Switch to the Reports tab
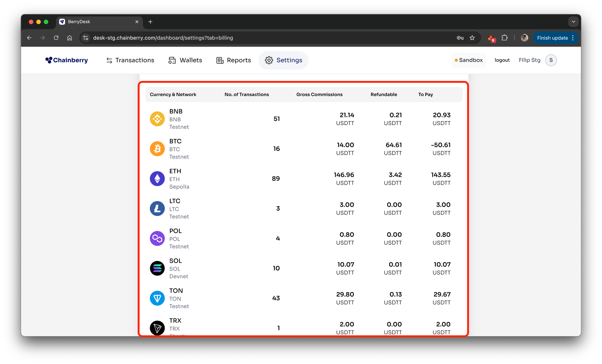This screenshot has width=602, height=364. pyautogui.click(x=234, y=60)
